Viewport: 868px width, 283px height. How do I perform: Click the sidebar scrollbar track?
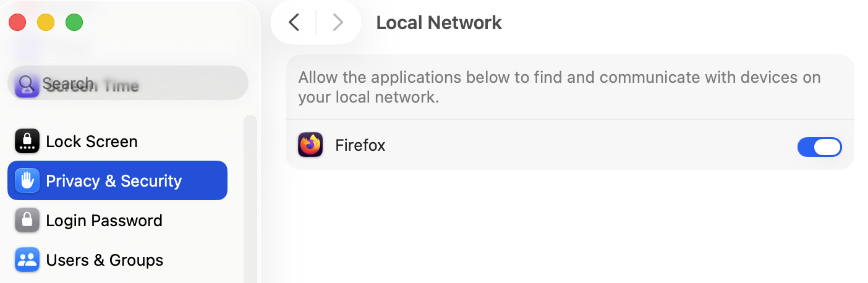(x=250, y=198)
